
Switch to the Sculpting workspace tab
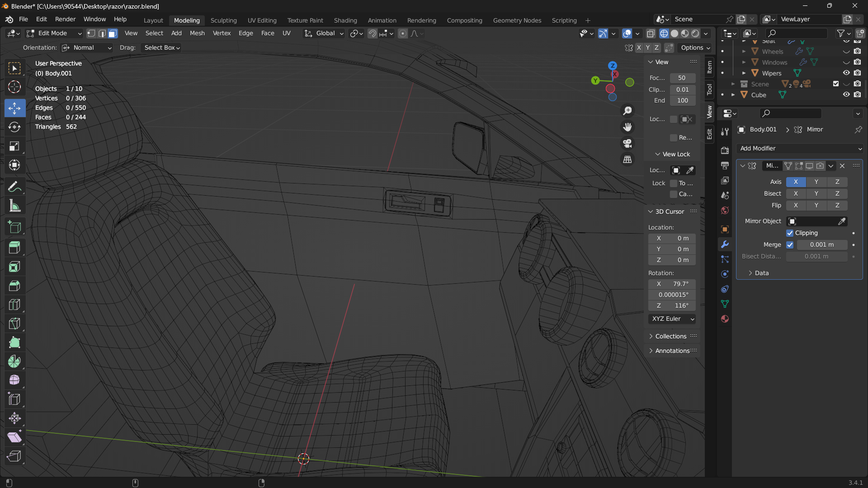[x=223, y=20]
